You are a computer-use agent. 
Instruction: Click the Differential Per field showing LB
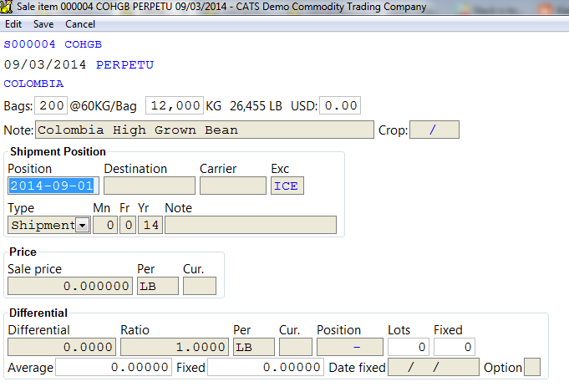[x=254, y=347]
